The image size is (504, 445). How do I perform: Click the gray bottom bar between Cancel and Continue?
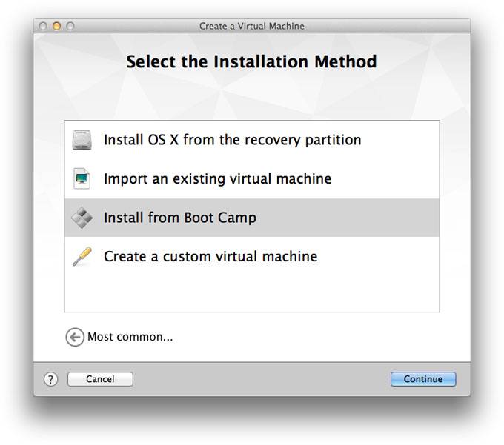tap(262, 379)
